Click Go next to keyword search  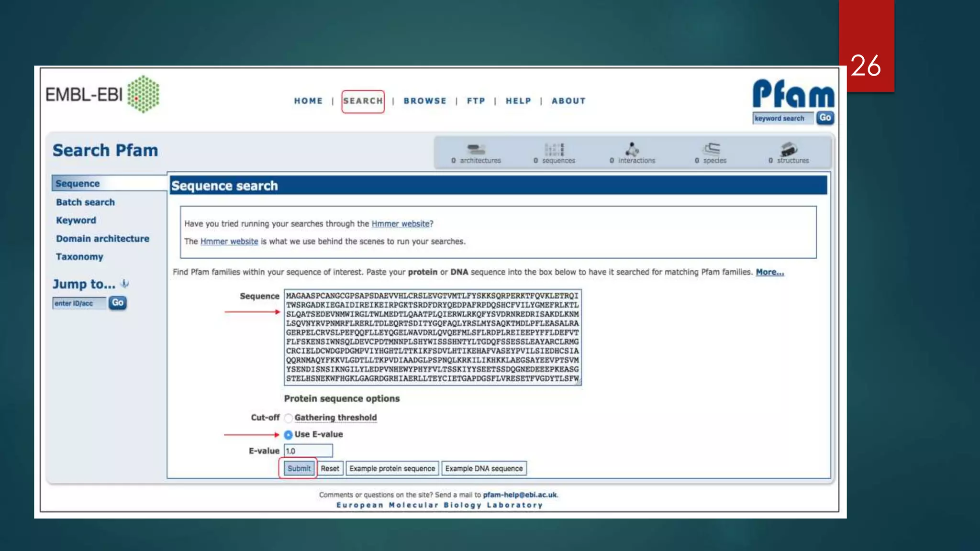(x=825, y=118)
